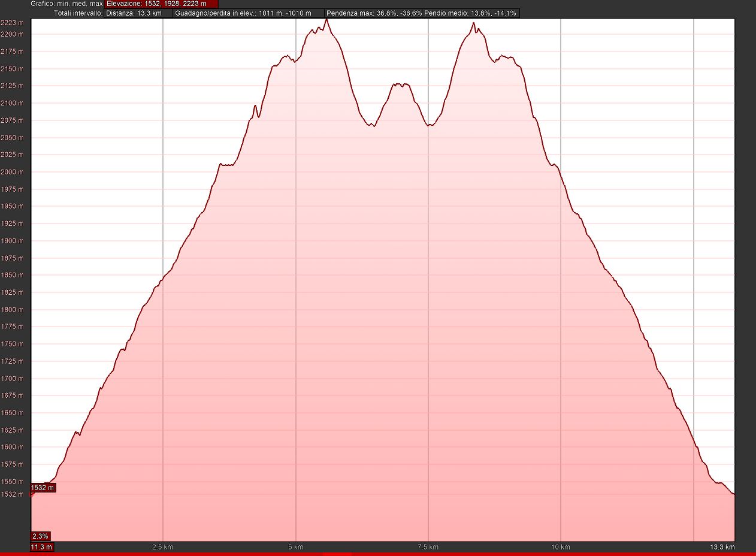
Task: Click the 10 km label on distance axis
Action: (560, 547)
